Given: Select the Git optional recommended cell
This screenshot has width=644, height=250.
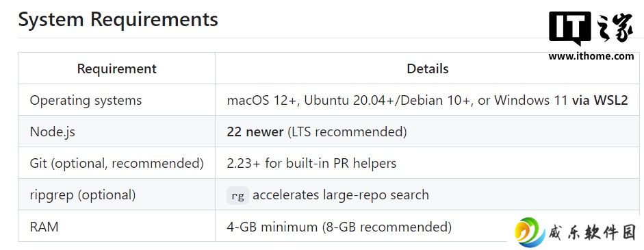Looking at the screenshot, I should 116,163.
